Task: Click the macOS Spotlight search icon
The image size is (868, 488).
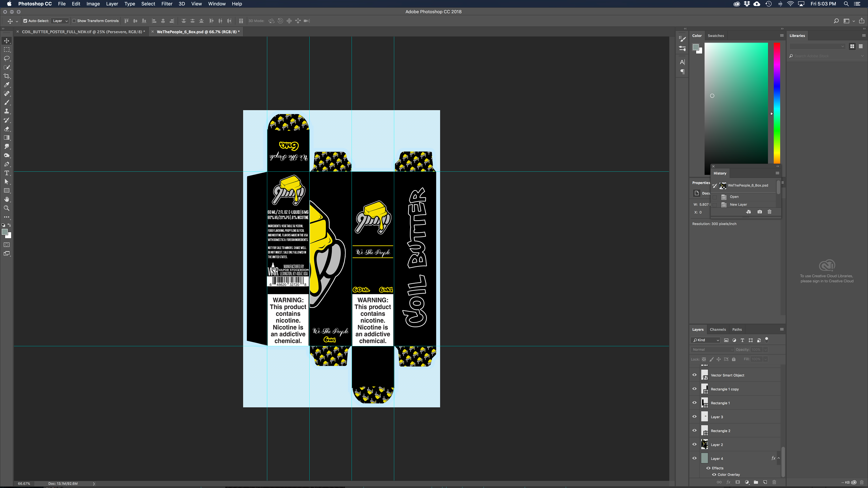Action: (x=846, y=4)
